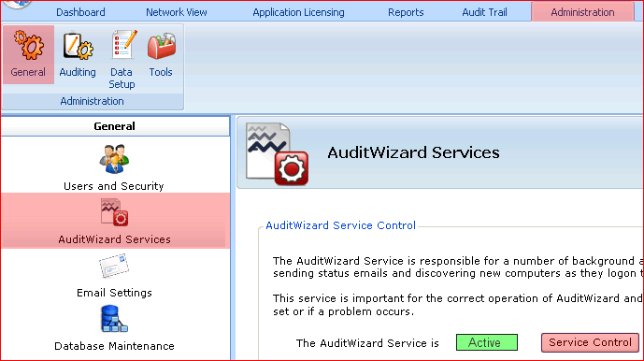644x361 pixels.
Task: Click the AuditWizard Services sidebar label
Action: [x=114, y=239]
